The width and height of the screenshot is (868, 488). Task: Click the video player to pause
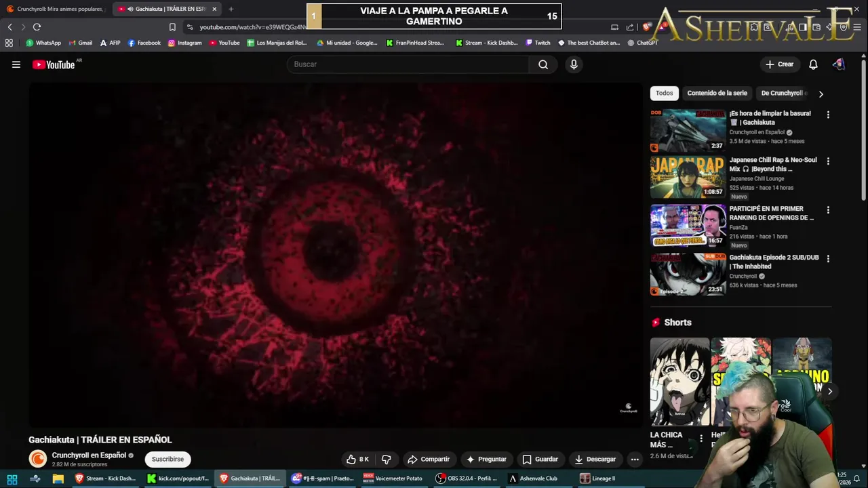335,254
